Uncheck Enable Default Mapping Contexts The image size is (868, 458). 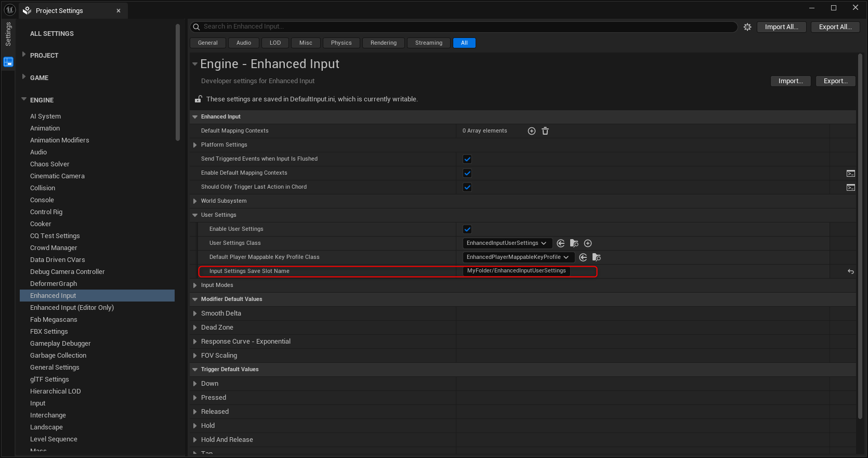[x=467, y=173]
